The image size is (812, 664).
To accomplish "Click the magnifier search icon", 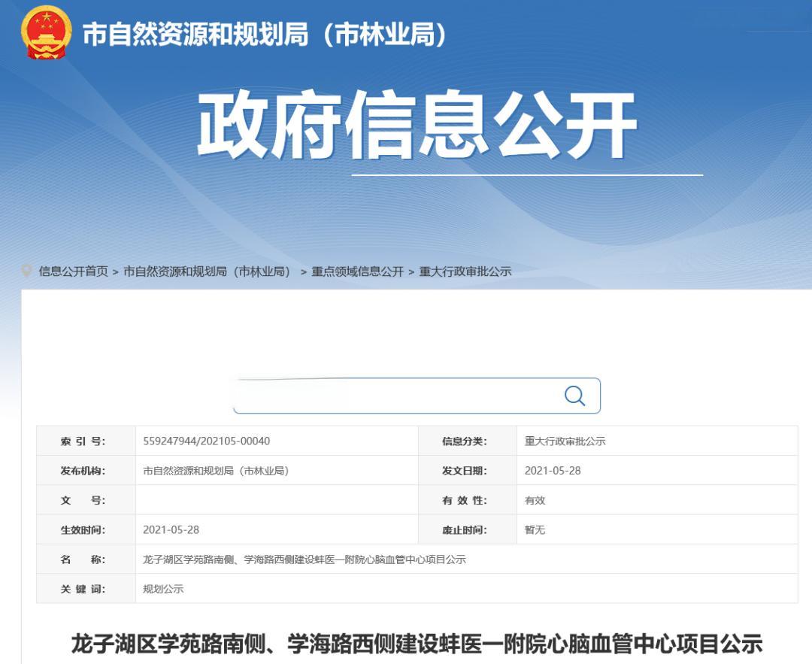I will coord(574,396).
